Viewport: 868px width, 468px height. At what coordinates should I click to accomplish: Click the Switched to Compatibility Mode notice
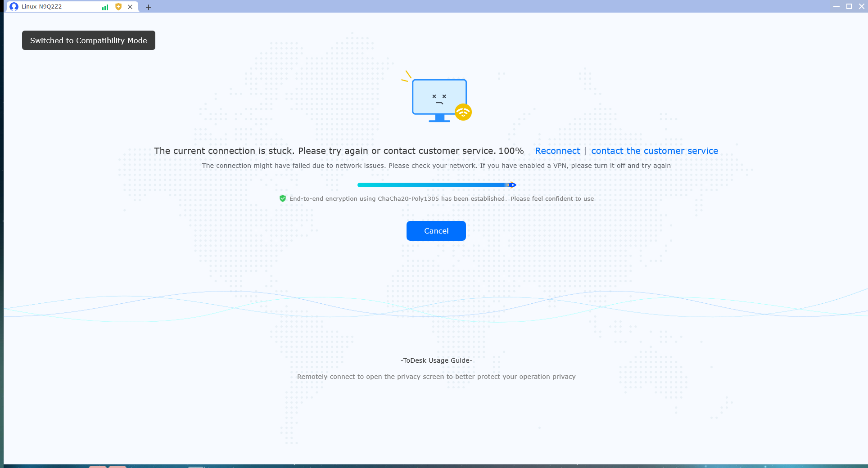click(x=89, y=40)
